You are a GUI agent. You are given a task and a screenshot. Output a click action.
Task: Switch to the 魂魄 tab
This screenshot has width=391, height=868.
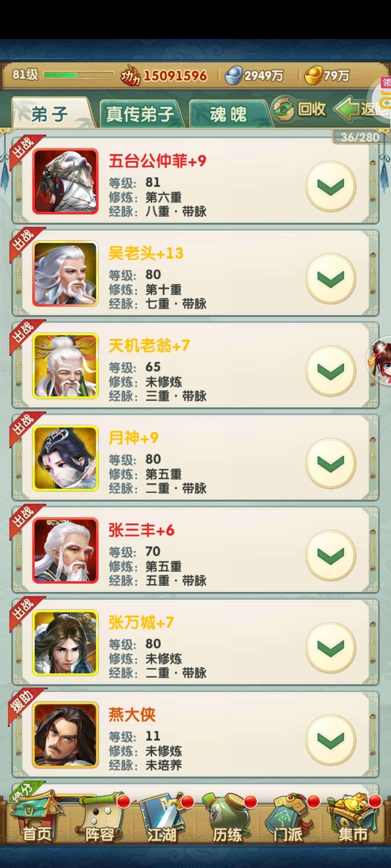click(228, 114)
